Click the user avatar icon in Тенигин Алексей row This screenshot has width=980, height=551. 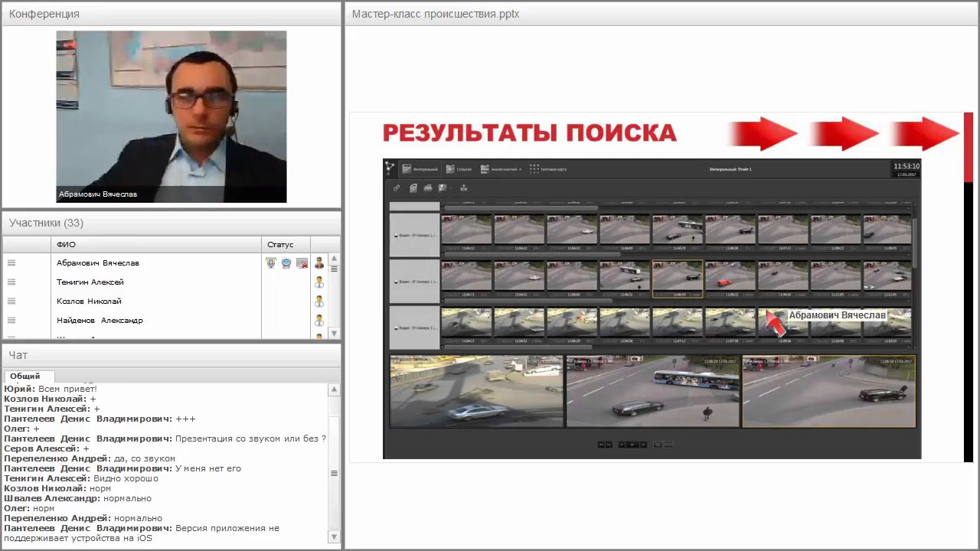coord(319,282)
